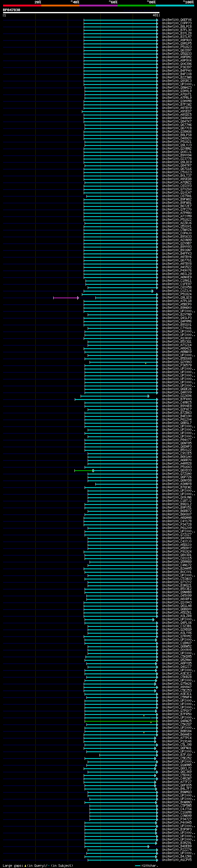The width and height of the screenshot is (197, 868).
Task: Click the purple alignment segment of Q9LQC8
Action: click(x=66, y=298)
